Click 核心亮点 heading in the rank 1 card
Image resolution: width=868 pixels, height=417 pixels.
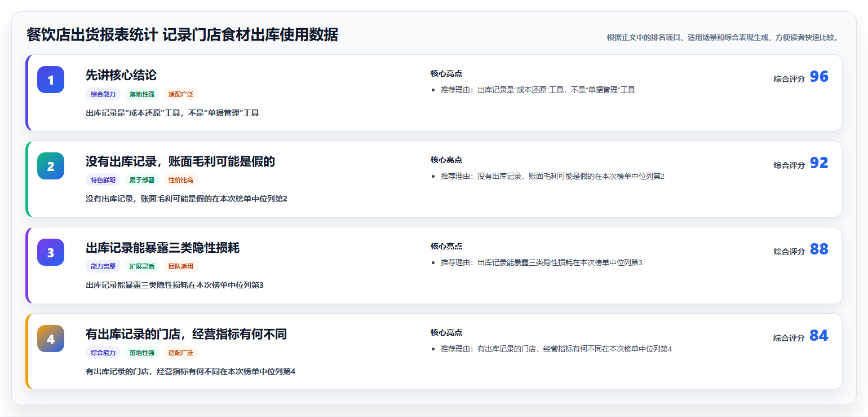coord(446,73)
